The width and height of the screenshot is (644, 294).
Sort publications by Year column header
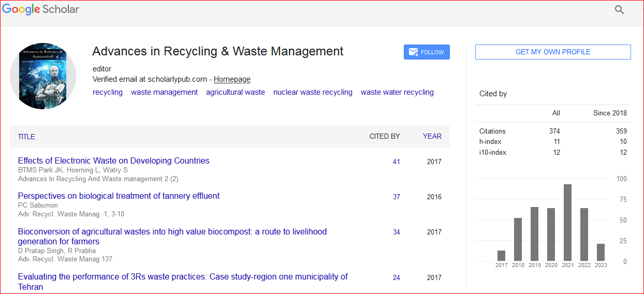click(432, 137)
